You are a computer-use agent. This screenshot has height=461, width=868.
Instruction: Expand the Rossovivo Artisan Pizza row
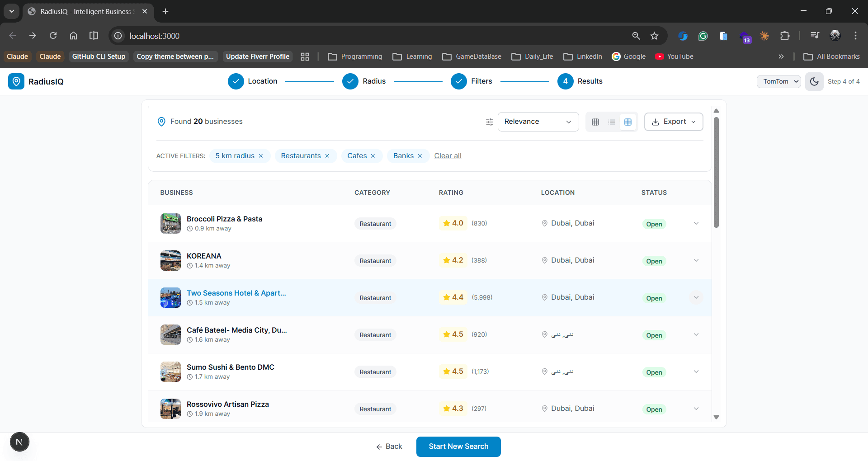[x=696, y=409]
